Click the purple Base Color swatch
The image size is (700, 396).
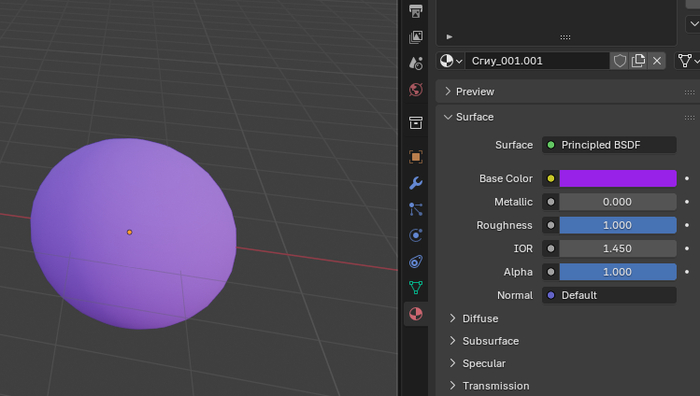(618, 178)
